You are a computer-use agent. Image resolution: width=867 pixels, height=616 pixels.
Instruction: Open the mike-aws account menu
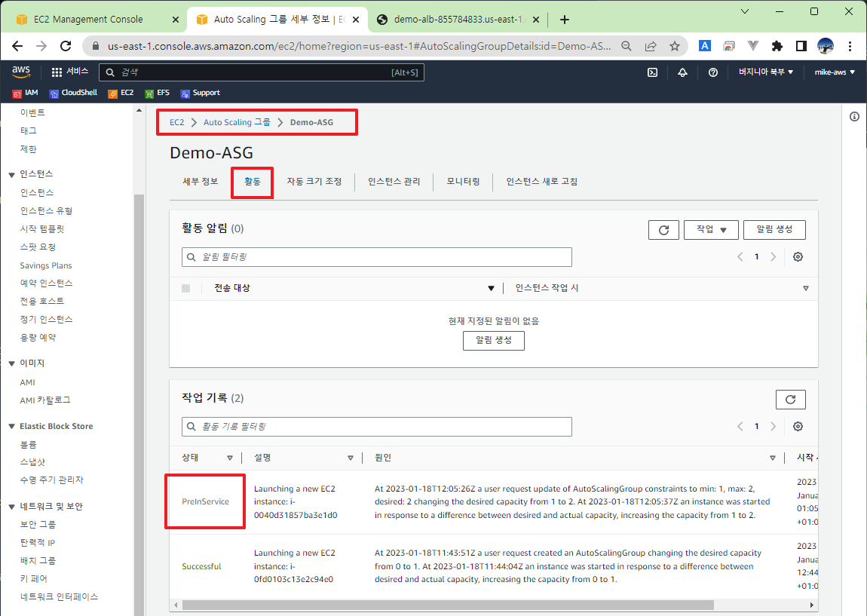835,72
